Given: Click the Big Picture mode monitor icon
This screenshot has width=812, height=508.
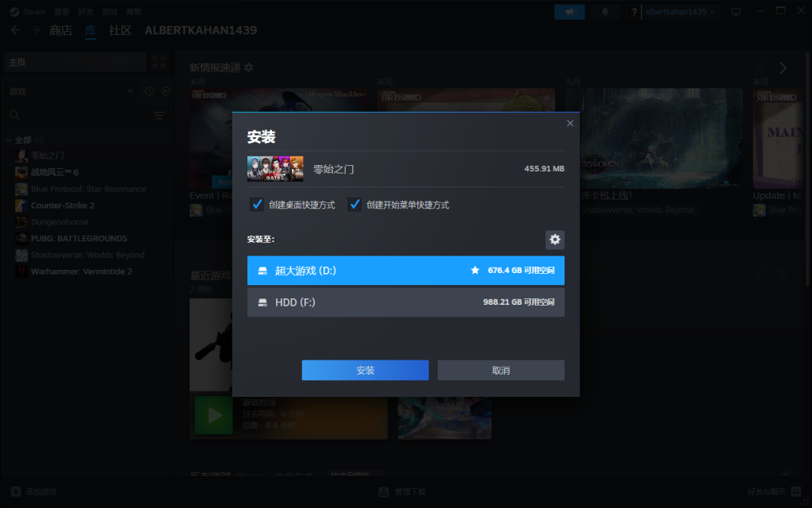Looking at the screenshot, I should click(736, 12).
